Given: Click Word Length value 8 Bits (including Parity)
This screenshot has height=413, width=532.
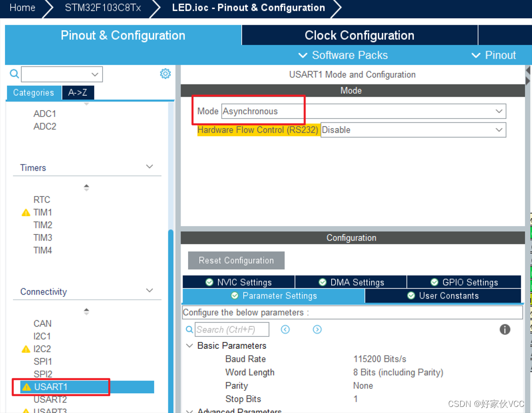Looking at the screenshot, I should [x=398, y=372].
